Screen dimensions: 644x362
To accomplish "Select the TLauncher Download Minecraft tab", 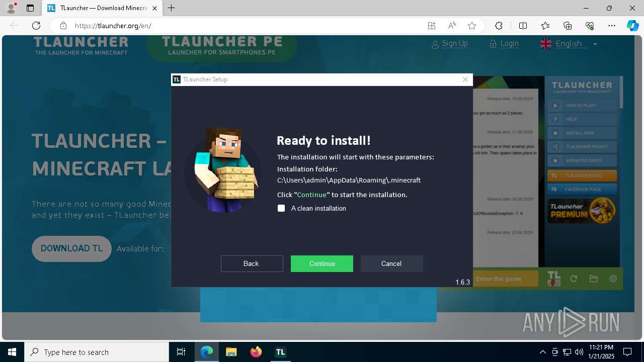I will click(x=102, y=8).
